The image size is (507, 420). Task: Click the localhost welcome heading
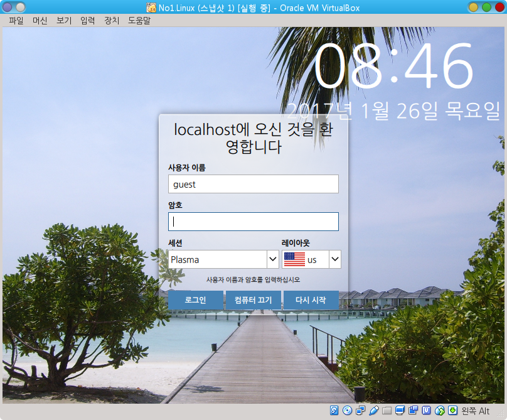click(253, 138)
